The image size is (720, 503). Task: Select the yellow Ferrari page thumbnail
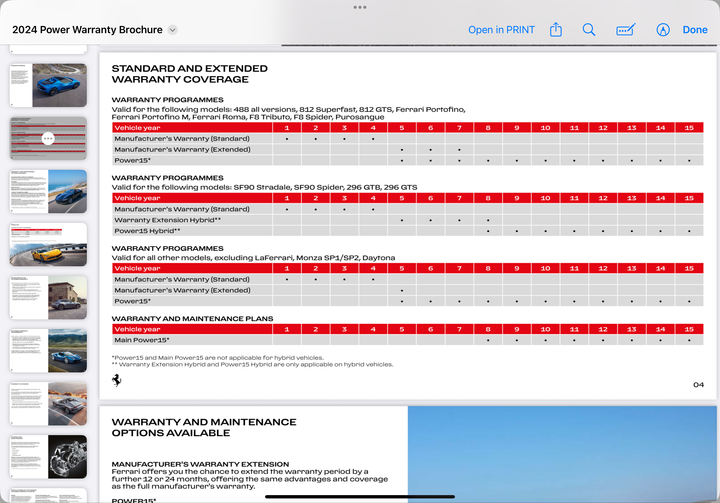[48, 244]
